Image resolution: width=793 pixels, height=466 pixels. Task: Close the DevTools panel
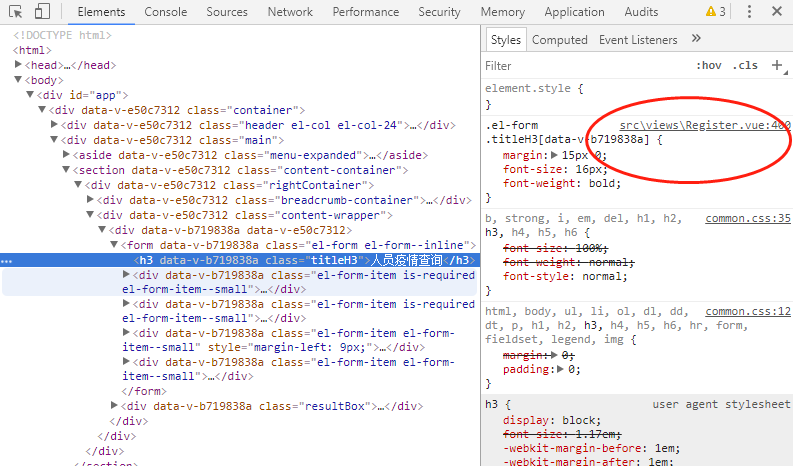[777, 11]
